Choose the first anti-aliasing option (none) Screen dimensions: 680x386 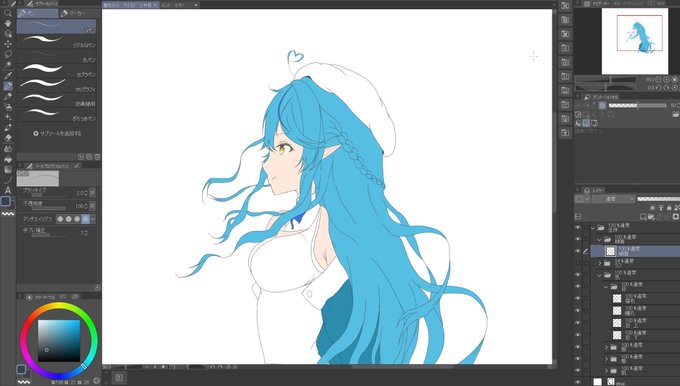(x=60, y=219)
